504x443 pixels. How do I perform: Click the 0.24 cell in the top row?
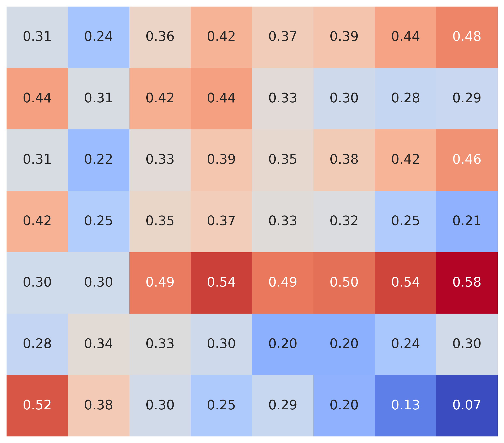click(x=98, y=37)
